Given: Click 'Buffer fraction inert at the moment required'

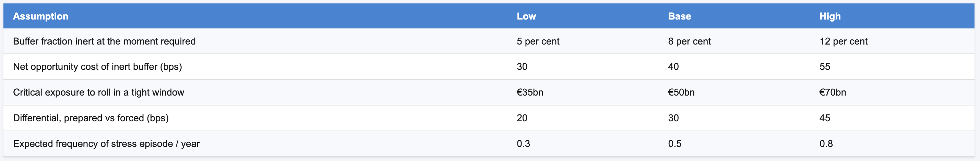Looking at the screenshot, I should click(104, 41).
